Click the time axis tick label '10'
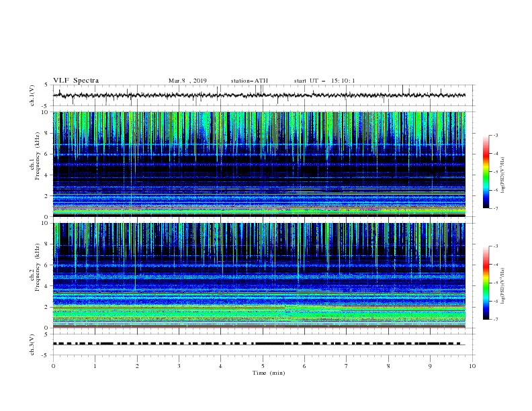532x411 pixels. point(472,366)
